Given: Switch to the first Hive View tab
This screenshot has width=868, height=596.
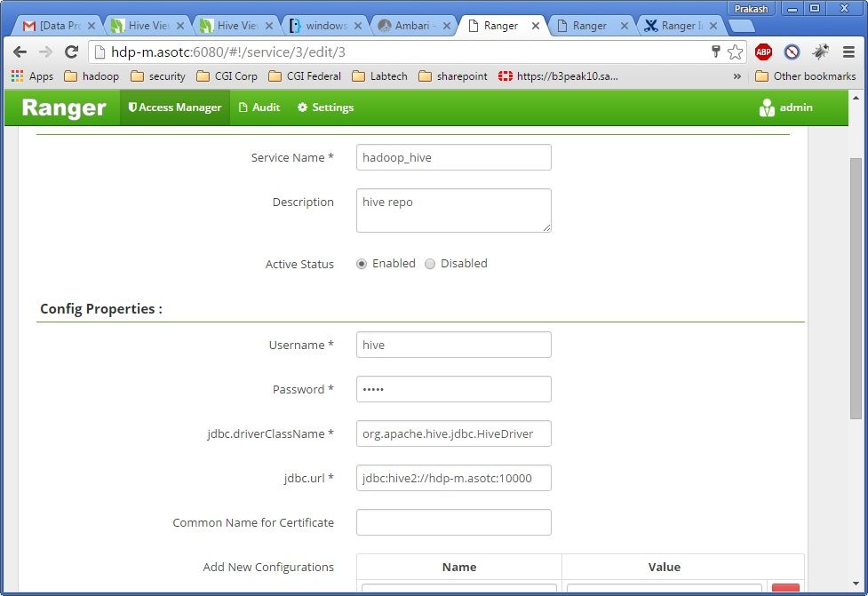Looking at the screenshot, I should point(147,26).
